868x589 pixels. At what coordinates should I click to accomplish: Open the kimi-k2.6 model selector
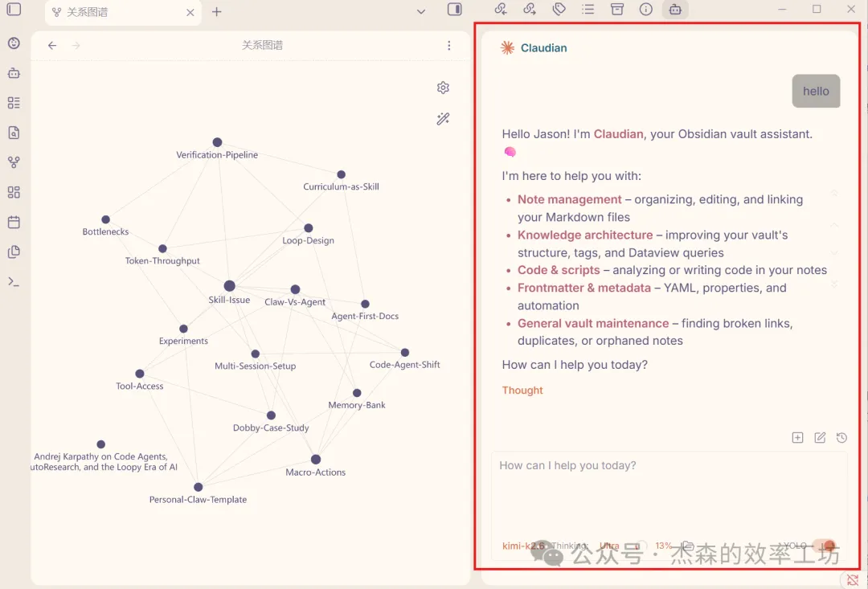coord(523,546)
